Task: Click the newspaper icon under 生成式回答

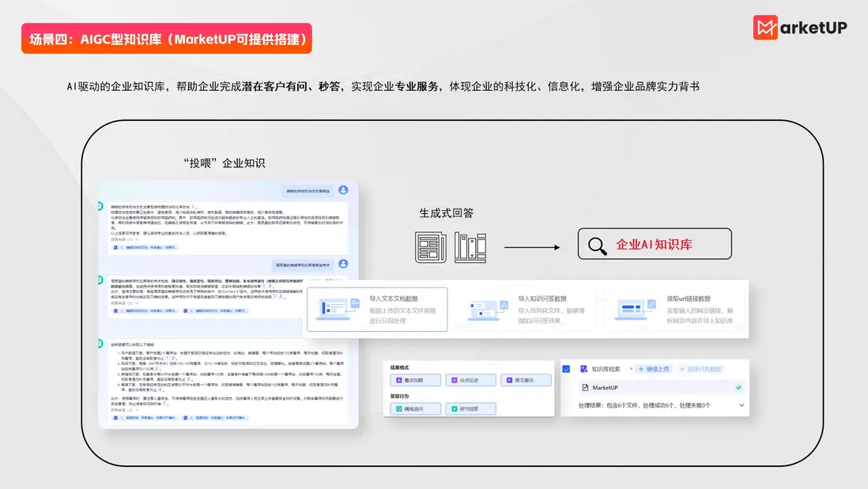Action: click(x=431, y=247)
